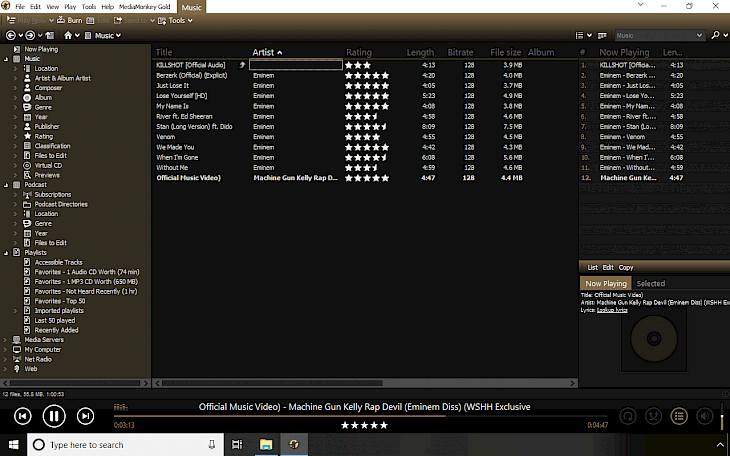Select the Music tab

(x=191, y=7)
